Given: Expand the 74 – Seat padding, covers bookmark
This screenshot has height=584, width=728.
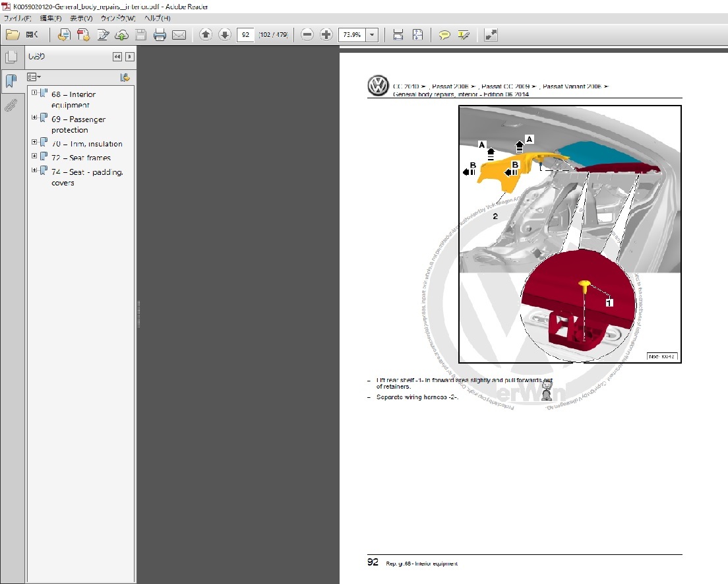Looking at the screenshot, I should 34,170.
